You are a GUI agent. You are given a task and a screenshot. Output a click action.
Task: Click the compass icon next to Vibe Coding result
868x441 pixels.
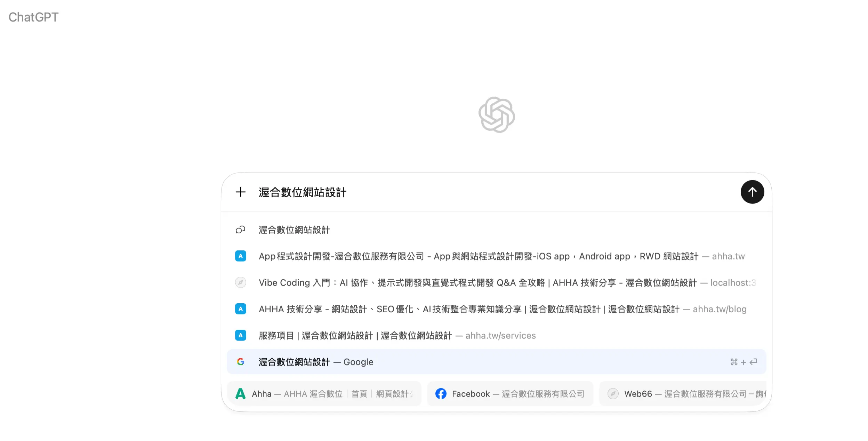(x=240, y=282)
